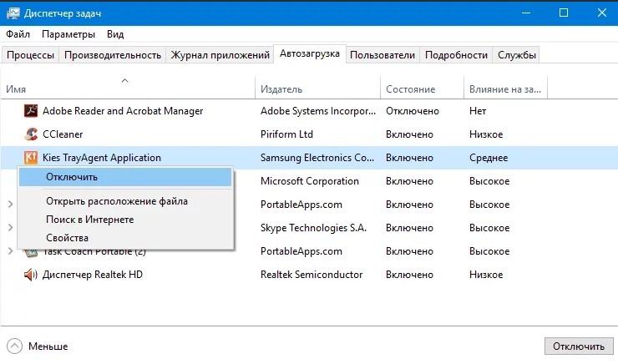Click the Отключить button at bottom right
This screenshot has height=364, width=618.
click(578, 346)
